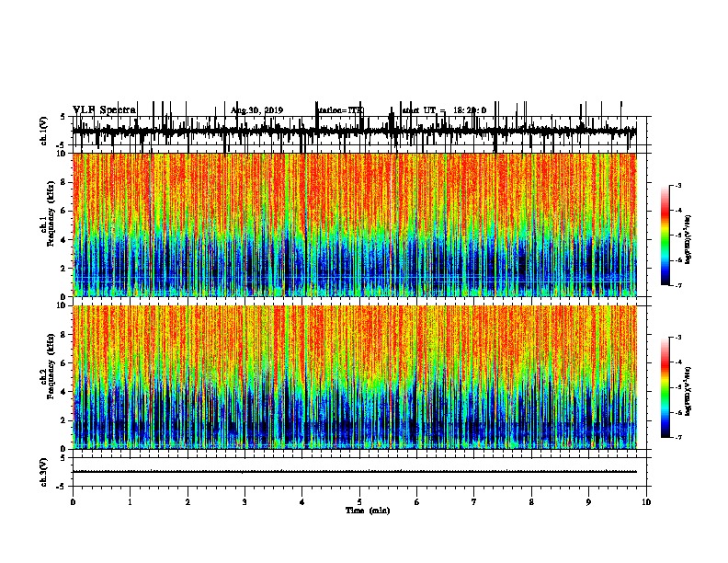This screenshot has height=563, width=728.
Task: Click the ch.2 frequency tick label "6"
Action: pyautogui.click(x=64, y=363)
